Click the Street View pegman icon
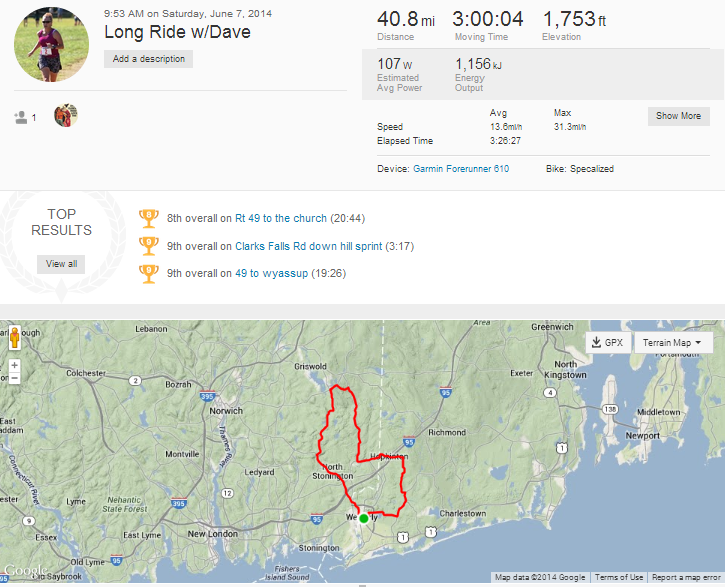Viewport: 725px width, 587px height. [14, 340]
